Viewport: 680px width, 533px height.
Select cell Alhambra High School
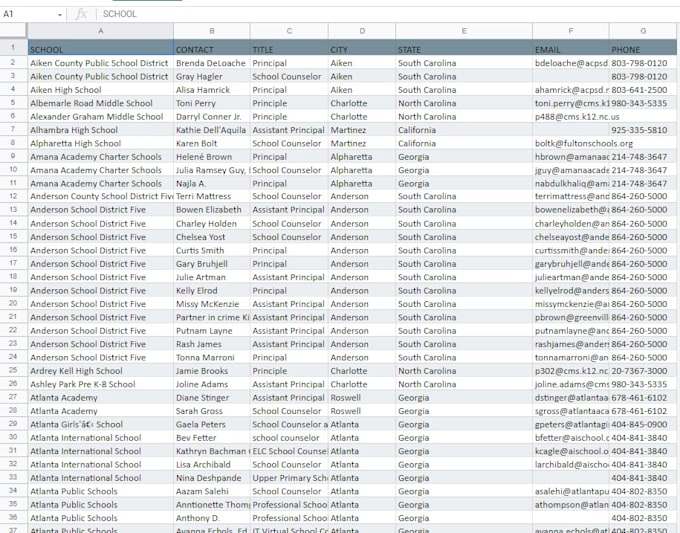(101, 130)
